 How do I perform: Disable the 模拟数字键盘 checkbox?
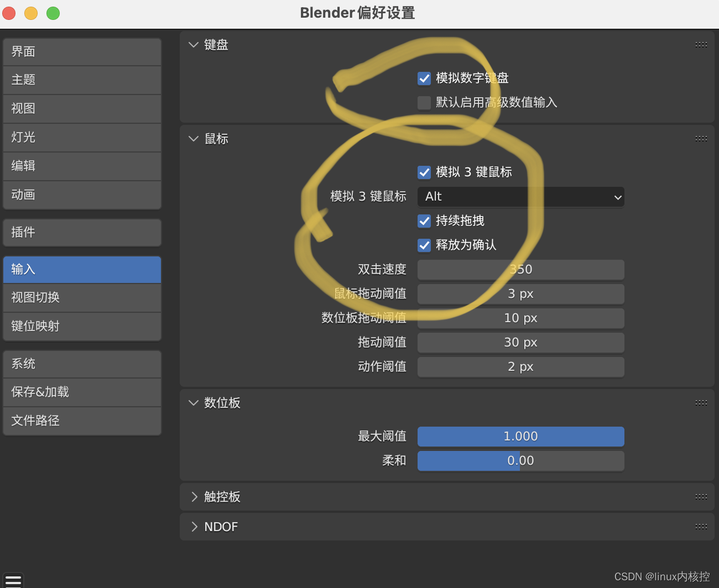coord(424,78)
